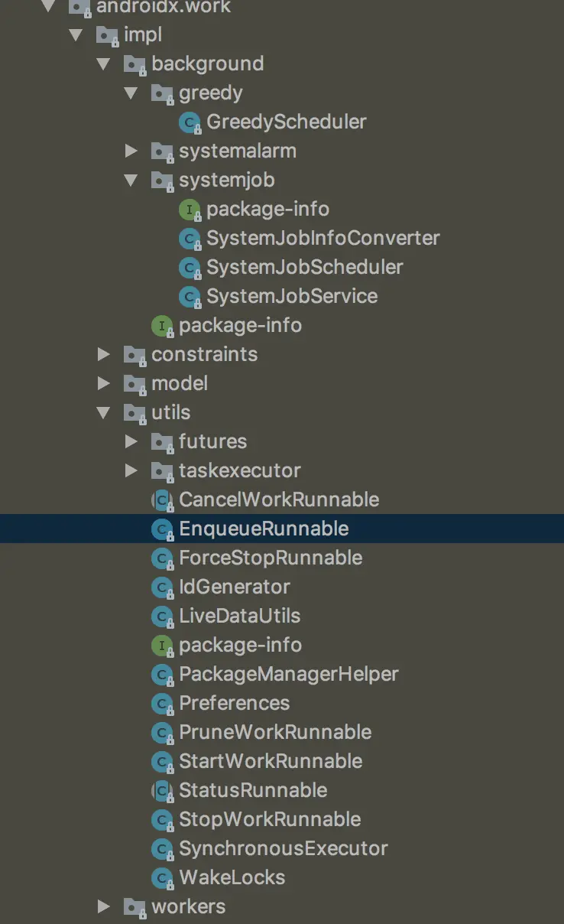Click the StatusRunnable class icon
Screen dimensions: 564x924
(x=162, y=791)
